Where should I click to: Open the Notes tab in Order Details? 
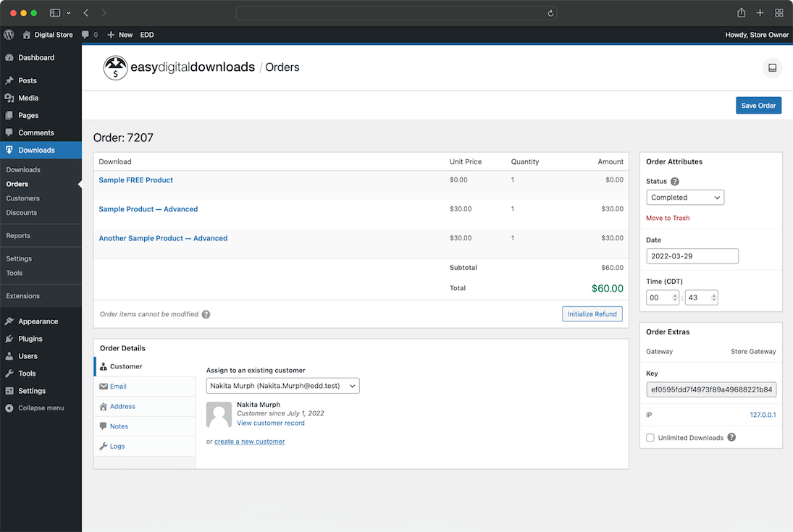click(119, 426)
